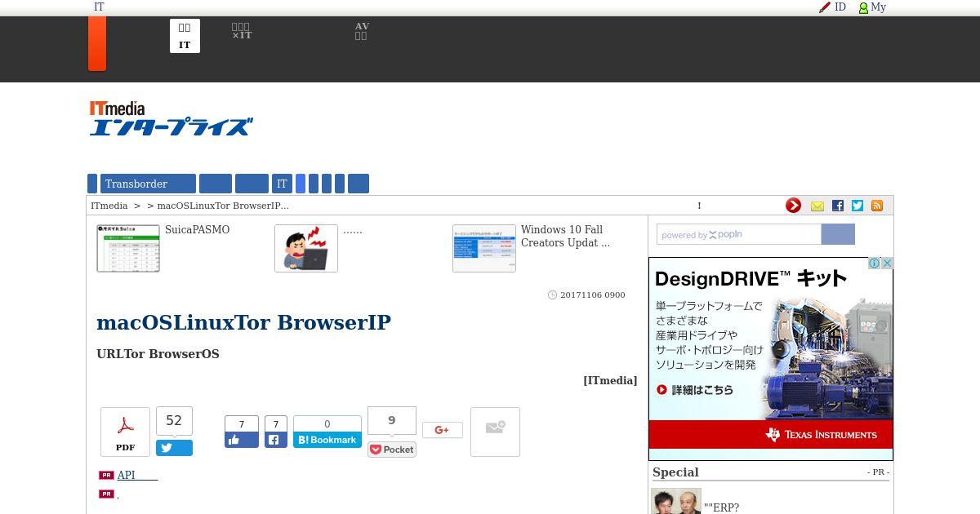This screenshot has width=980, height=514.
Task: Add to Hatena B! Bookmark
Action: 327,440
